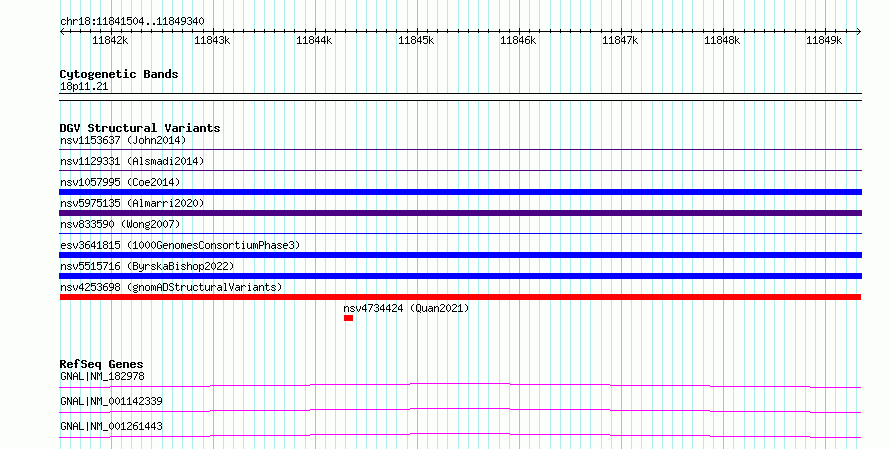Open the Cytogenetic Bands track heading

[x=119, y=74]
